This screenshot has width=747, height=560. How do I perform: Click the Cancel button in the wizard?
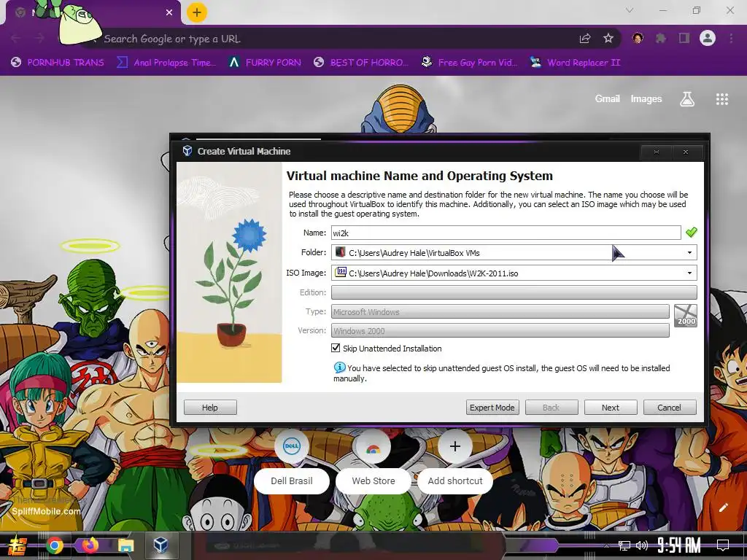pos(670,408)
